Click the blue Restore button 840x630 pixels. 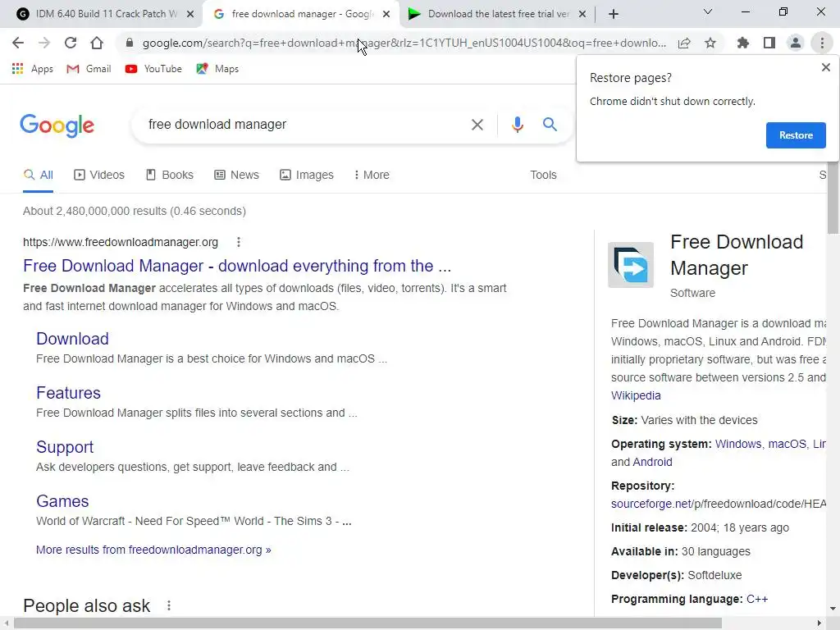pos(796,135)
